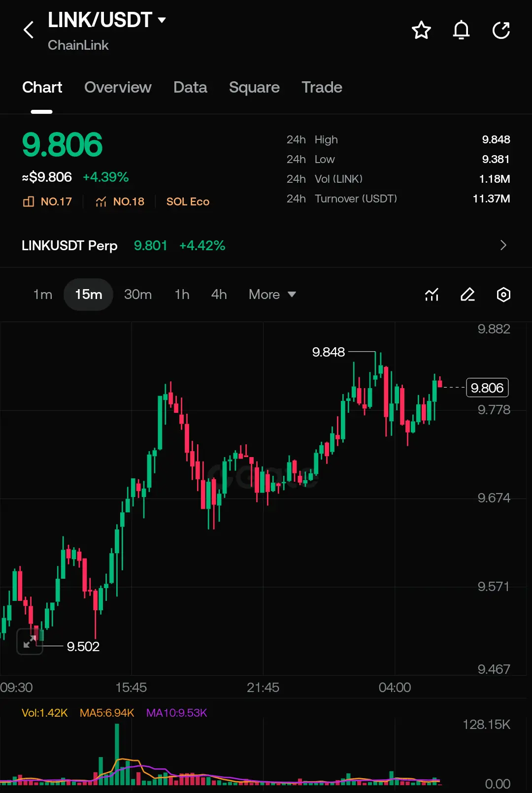Tap the MA10:9.53K indicator label

(177, 713)
